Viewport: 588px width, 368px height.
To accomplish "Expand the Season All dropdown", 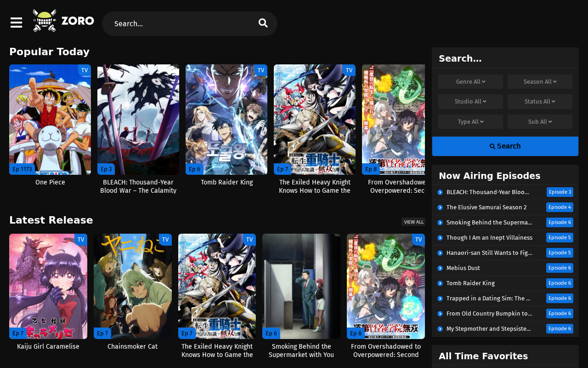I will (x=540, y=82).
